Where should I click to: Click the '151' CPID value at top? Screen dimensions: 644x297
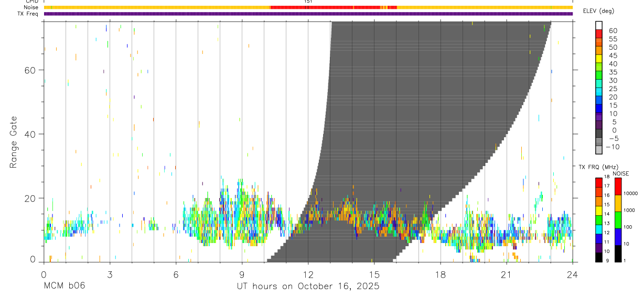pyautogui.click(x=308, y=2)
